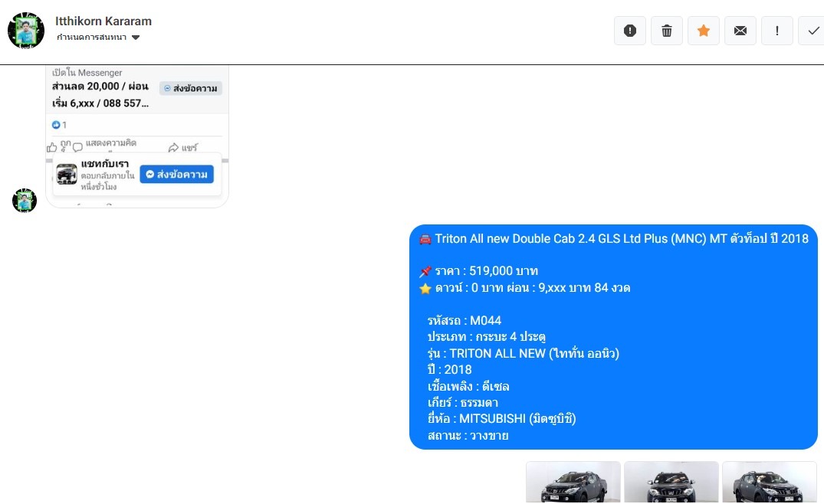Click the แสดงความคิด comment bubble icon
824x504 pixels.
pos(77,148)
